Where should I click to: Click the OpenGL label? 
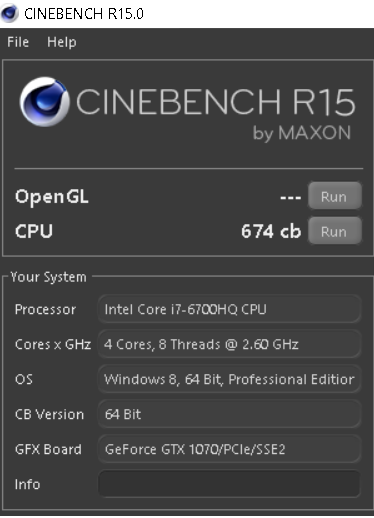[x=52, y=197]
